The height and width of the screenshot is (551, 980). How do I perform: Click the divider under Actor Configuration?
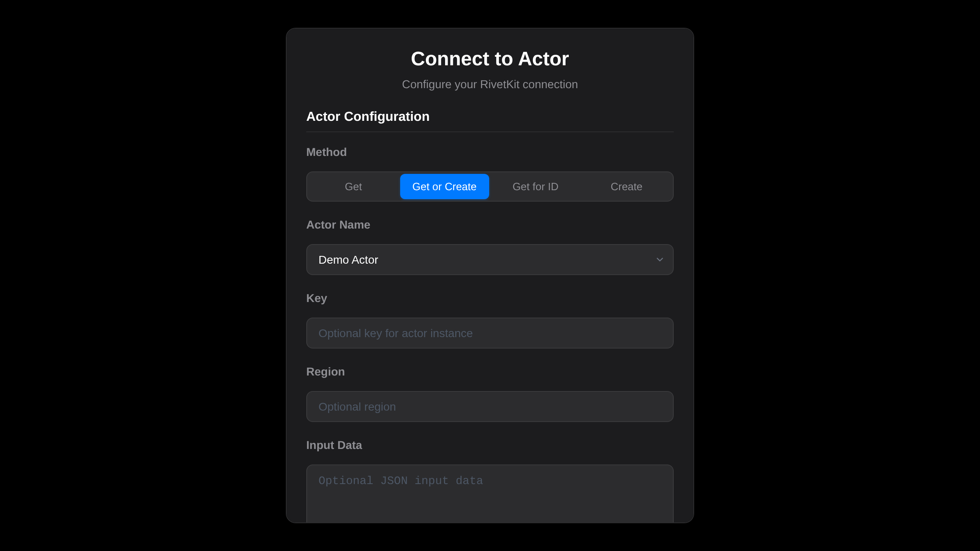pyautogui.click(x=490, y=132)
